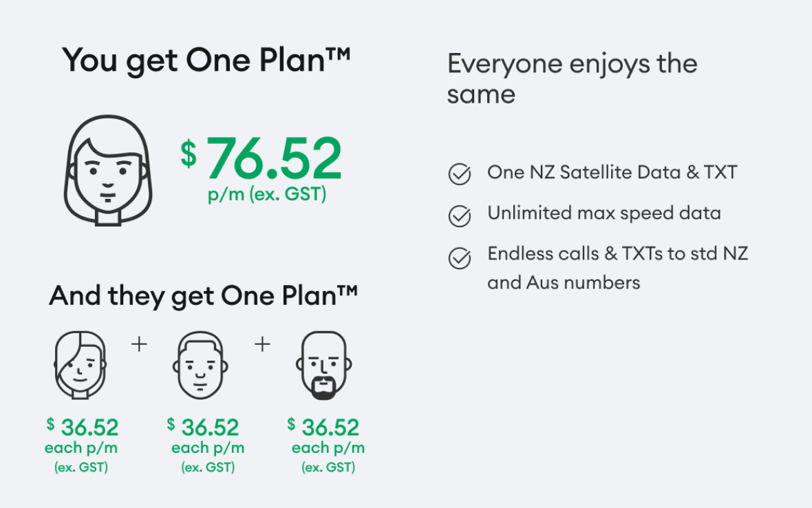This screenshot has width=812, height=508.
Task: Click the checkmark beside Unlimited max speed data
Action: 460,216
